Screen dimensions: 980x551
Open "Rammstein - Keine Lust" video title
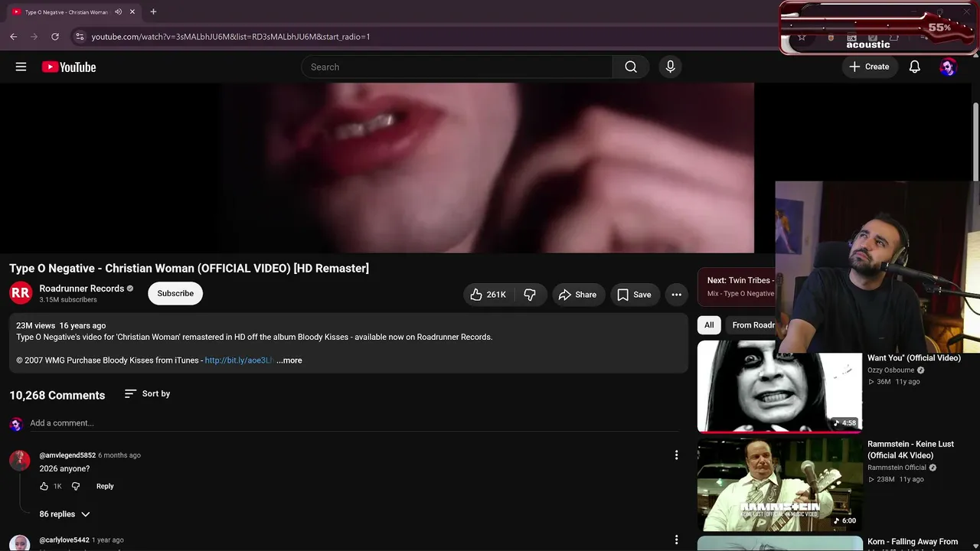[910, 449]
